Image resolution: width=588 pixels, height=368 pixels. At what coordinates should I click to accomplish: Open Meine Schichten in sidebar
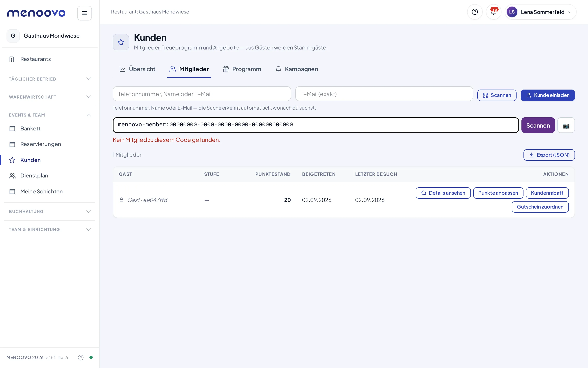pos(50,191)
